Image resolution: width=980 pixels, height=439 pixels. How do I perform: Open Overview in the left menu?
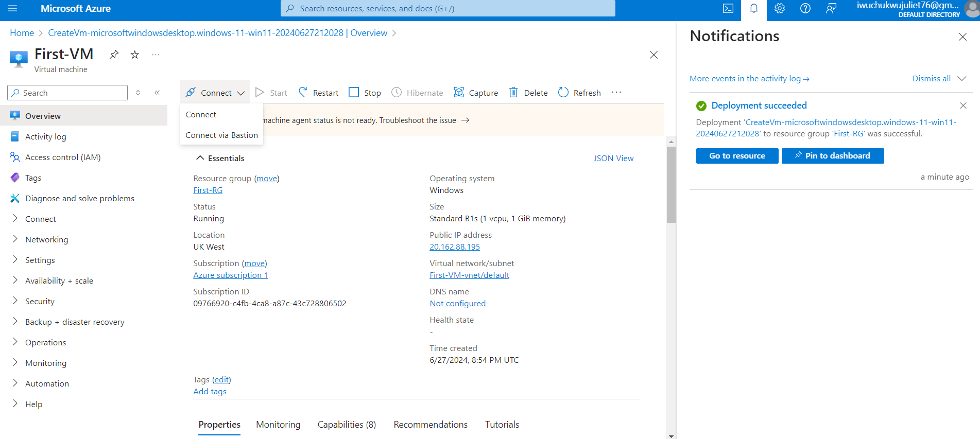point(83,116)
